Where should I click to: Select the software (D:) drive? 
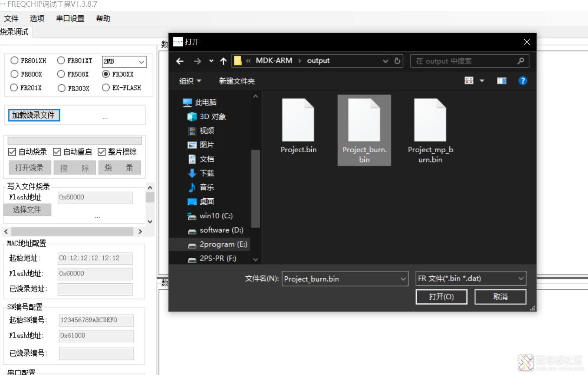click(215, 230)
